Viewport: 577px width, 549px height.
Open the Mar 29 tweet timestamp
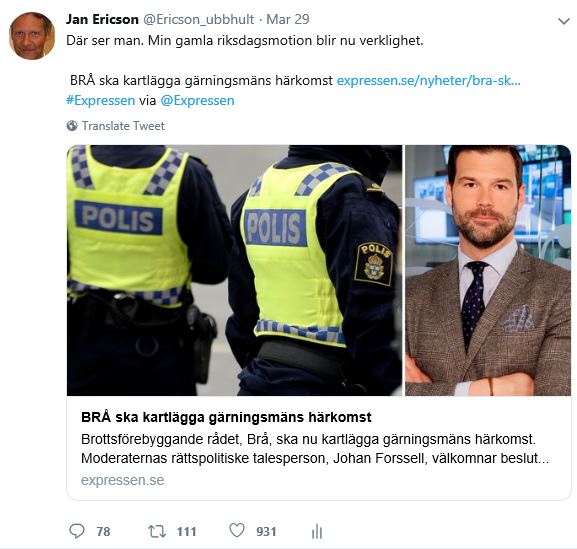288,20
